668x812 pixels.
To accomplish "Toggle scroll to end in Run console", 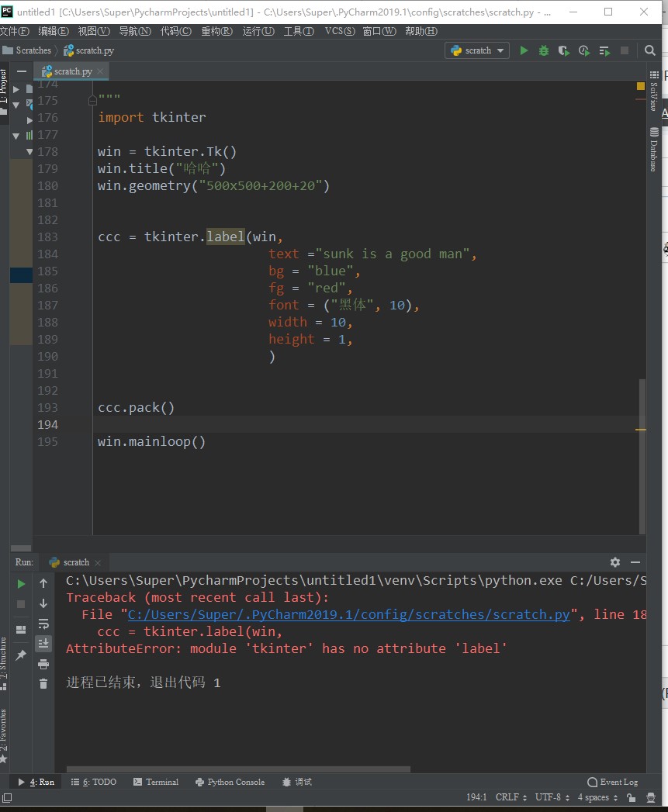I will 43,644.
